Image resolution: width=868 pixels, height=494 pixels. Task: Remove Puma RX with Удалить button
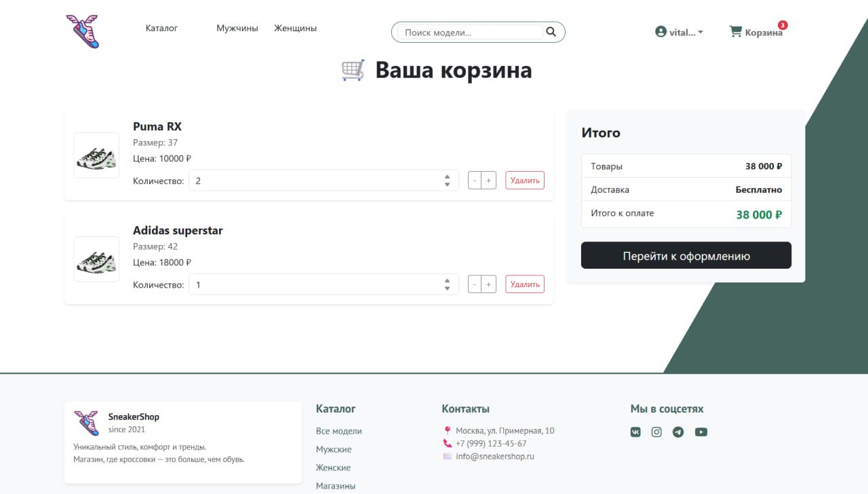pos(525,180)
